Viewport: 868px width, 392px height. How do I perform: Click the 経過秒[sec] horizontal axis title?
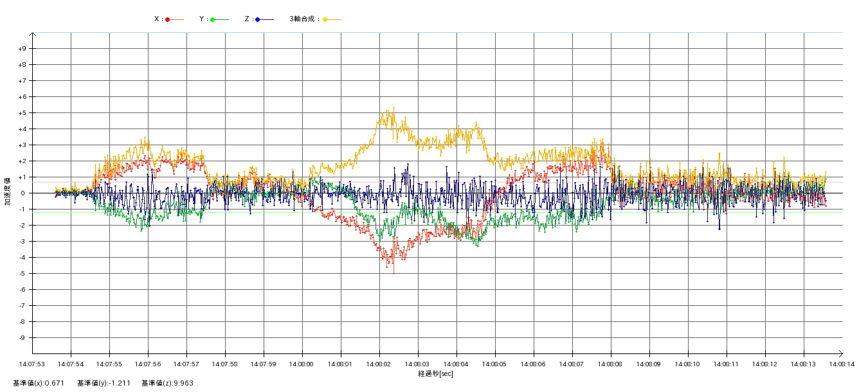click(435, 373)
